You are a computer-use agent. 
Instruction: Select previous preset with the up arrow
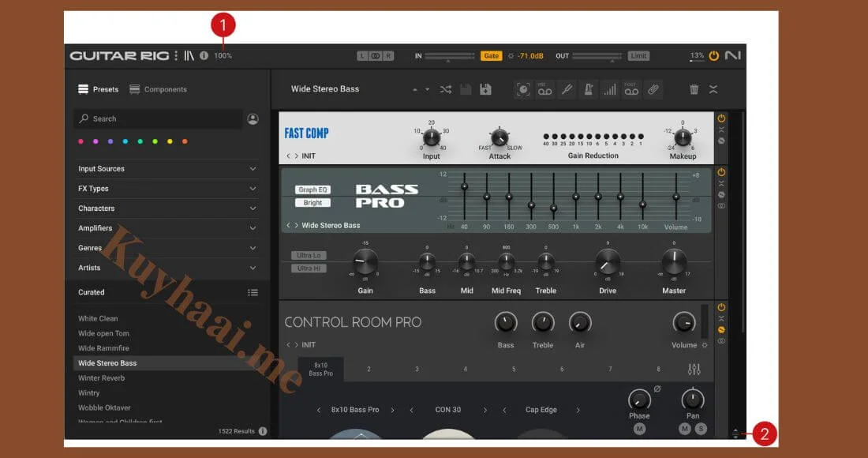tap(414, 90)
